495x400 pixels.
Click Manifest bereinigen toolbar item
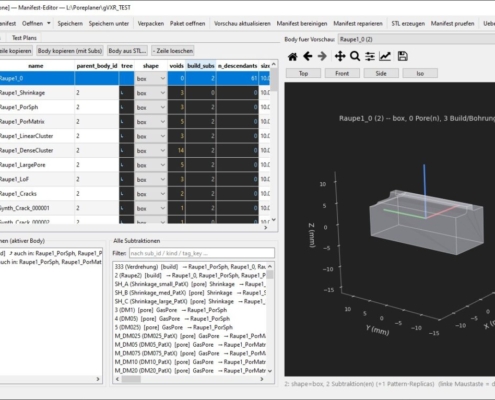coord(302,23)
